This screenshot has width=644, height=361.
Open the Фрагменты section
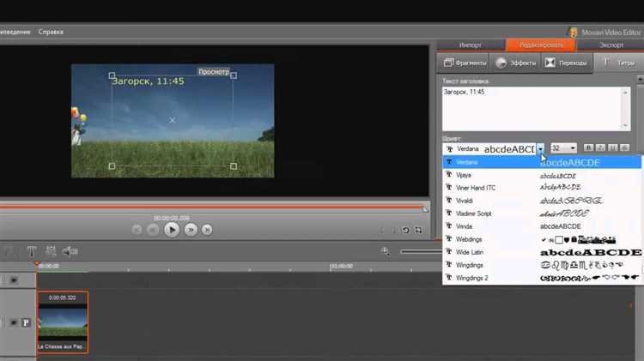465,63
